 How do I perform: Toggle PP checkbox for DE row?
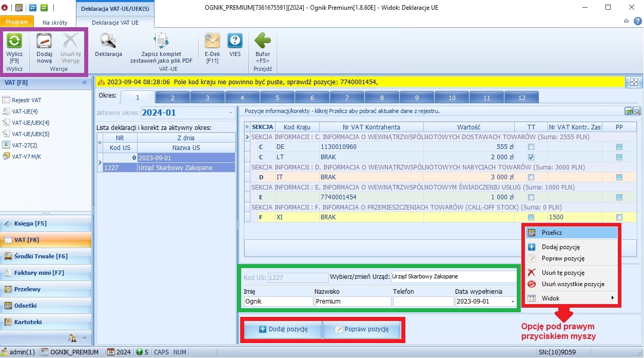point(619,147)
